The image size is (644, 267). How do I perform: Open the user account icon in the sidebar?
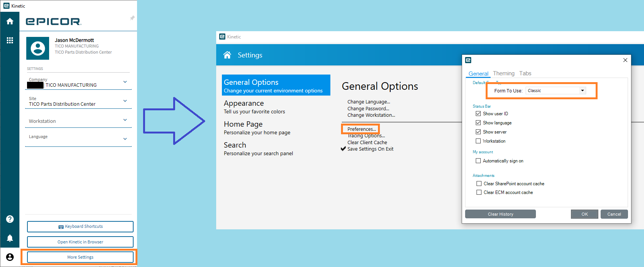[10, 257]
